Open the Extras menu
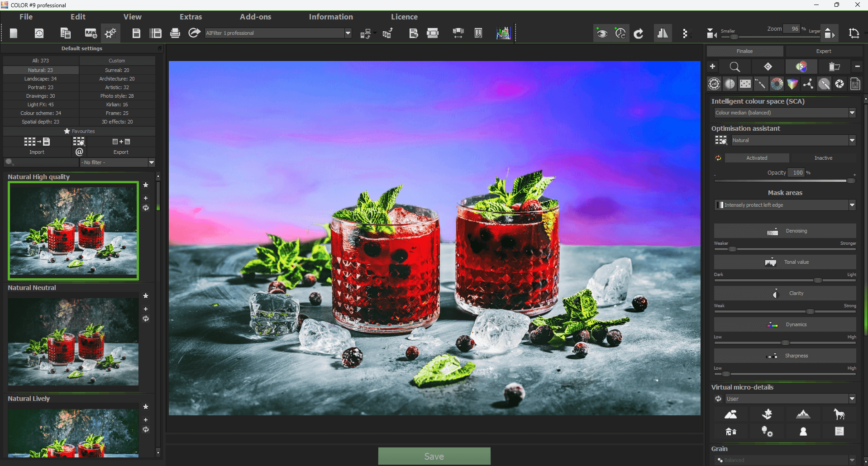Screen dimensions: 868x466 click(191, 17)
